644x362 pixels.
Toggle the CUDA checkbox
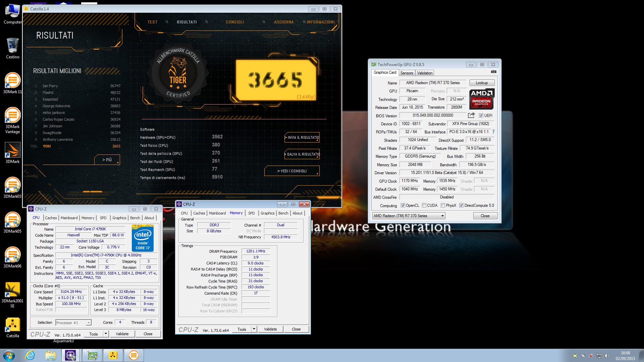(x=424, y=205)
